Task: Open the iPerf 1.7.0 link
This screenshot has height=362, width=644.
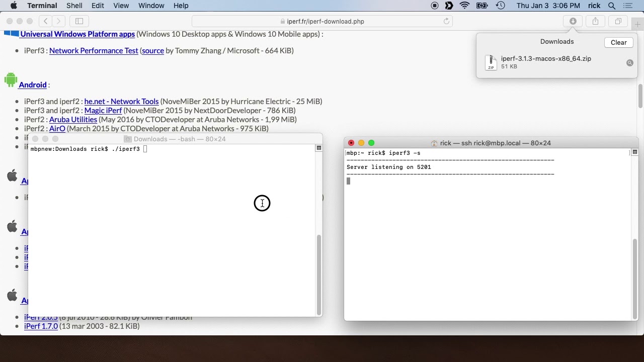Action: [x=41, y=326]
